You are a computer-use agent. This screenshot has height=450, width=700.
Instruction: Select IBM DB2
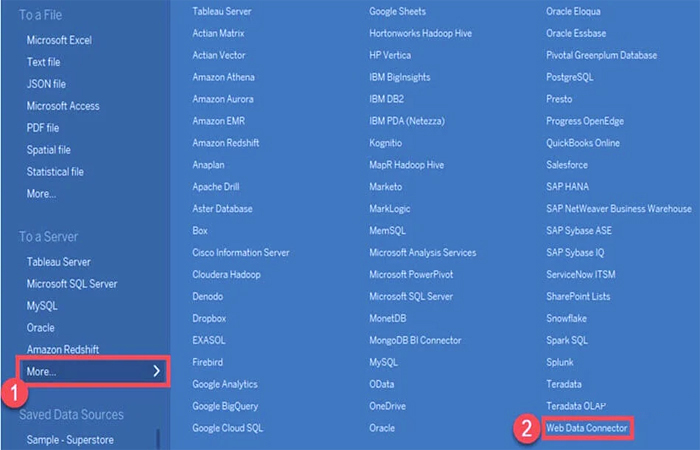tap(386, 99)
